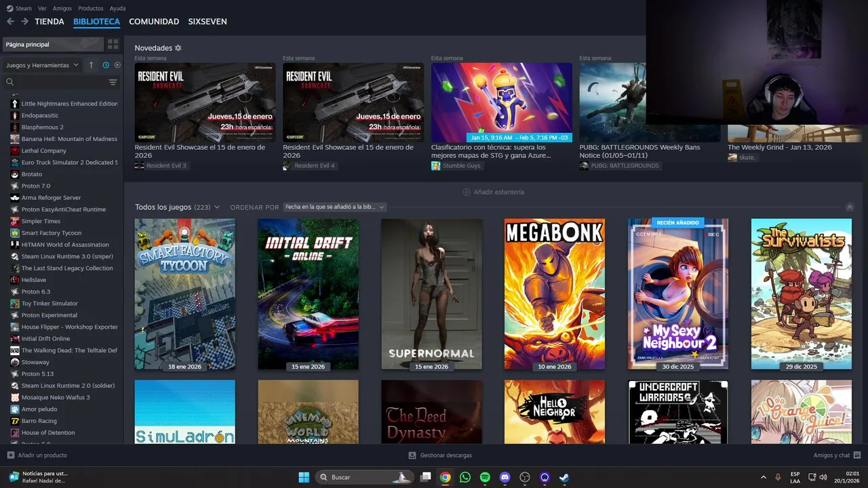Click microphone icon in system tray
Screen dimensions: 868x488
[x=778, y=477]
